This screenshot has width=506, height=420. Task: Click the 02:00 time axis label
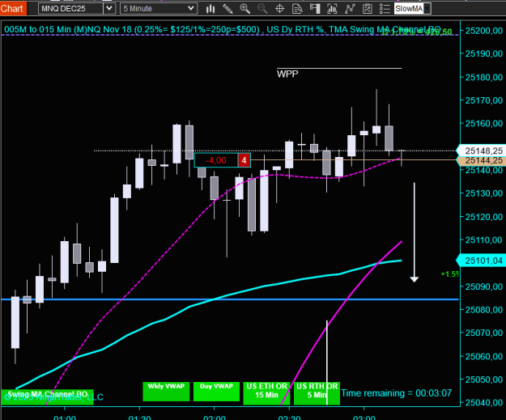point(215,417)
